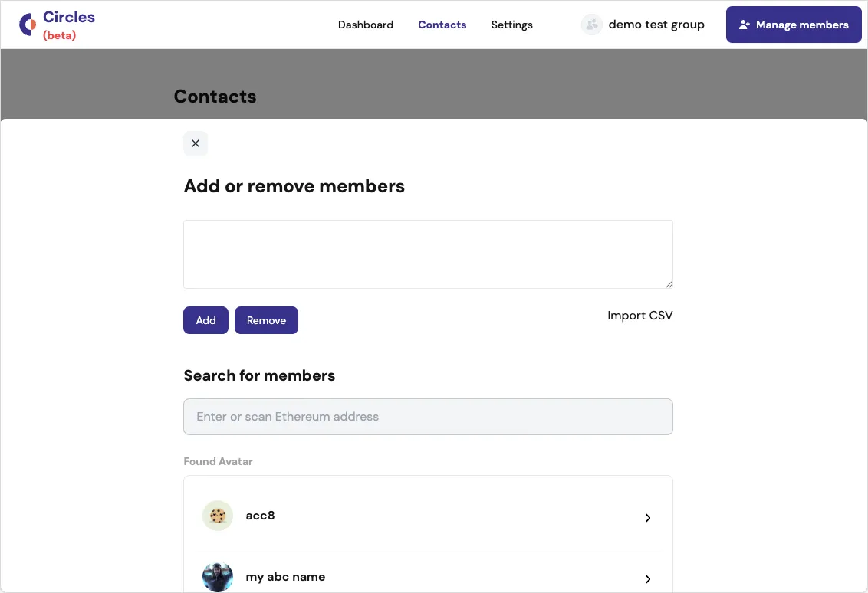Open Settings from the top navigation
The width and height of the screenshot is (868, 593).
(511, 25)
